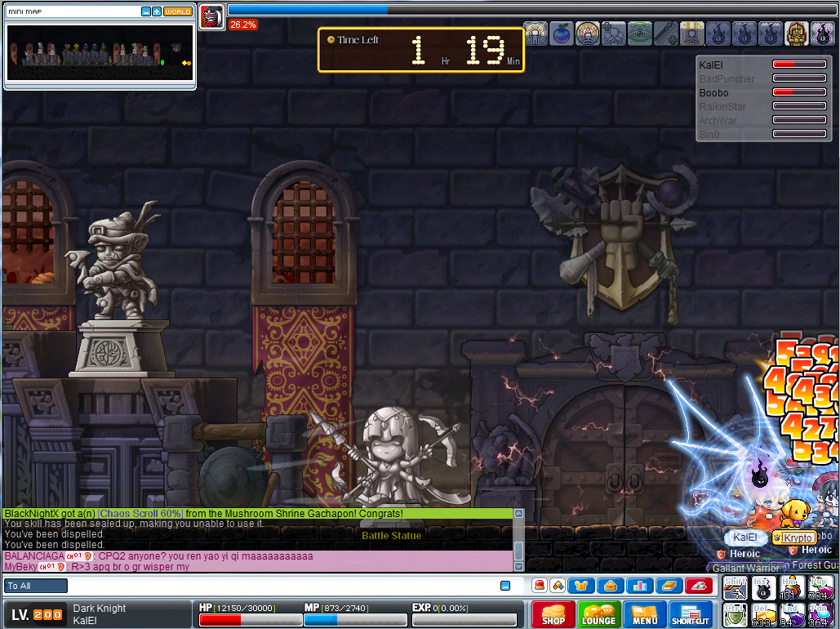
Task: Use the Ctrl shield quick slot
Action: point(736,616)
